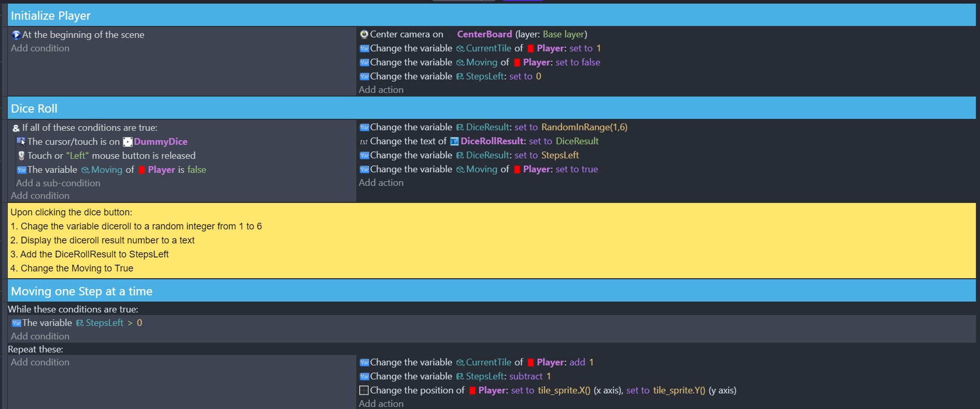Click the variable icon of StepsLeft > 0 condition
This screenshot has height=409, width=980.
[16, 323]
